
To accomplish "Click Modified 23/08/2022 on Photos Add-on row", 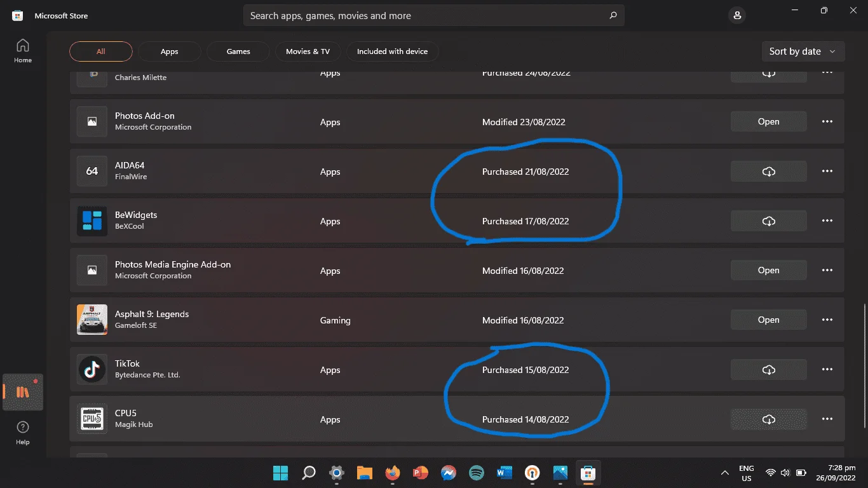I will pyautogui.click(x=524, y=122).
